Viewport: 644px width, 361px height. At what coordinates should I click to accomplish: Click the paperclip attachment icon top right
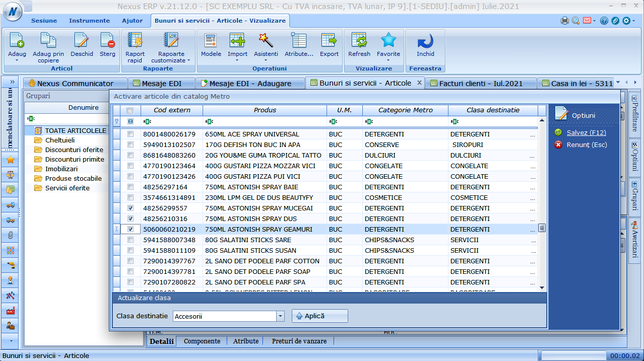(x=615, y=21)
